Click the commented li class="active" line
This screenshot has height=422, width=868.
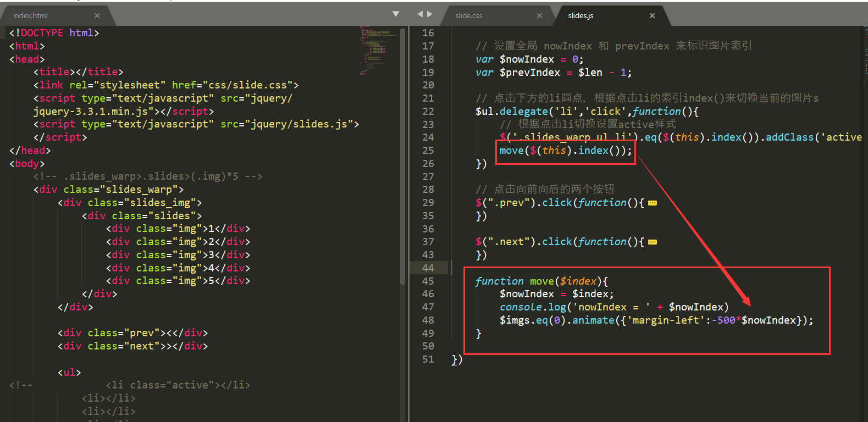(178, 385)
